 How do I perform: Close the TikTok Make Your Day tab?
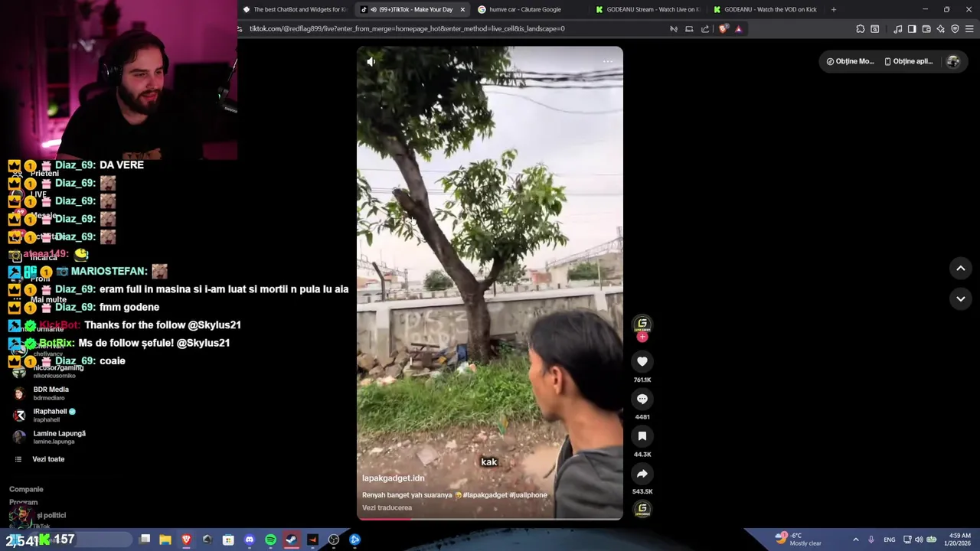coord(462,9)
